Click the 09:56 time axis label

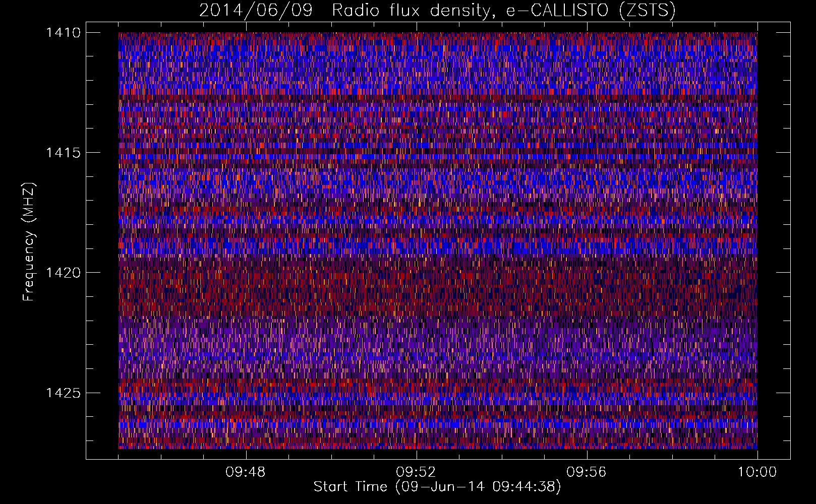pyautogui.click(x=586, y=472)
